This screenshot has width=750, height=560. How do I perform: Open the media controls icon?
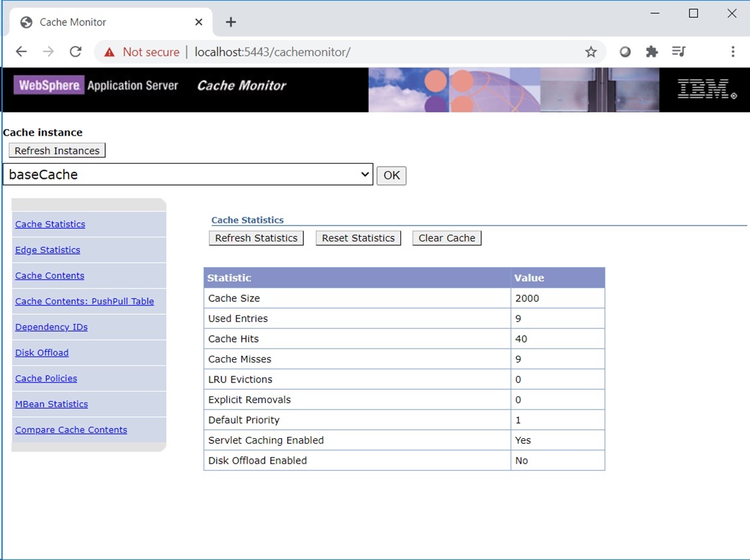click(678, 52)
